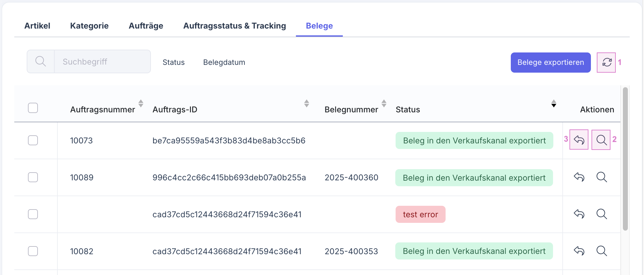The height and width of the screenshot is (275, 644).
Task: Toggle the select-all checkbox in the table header
Action: pyautogui.click(x=33, y=107)
